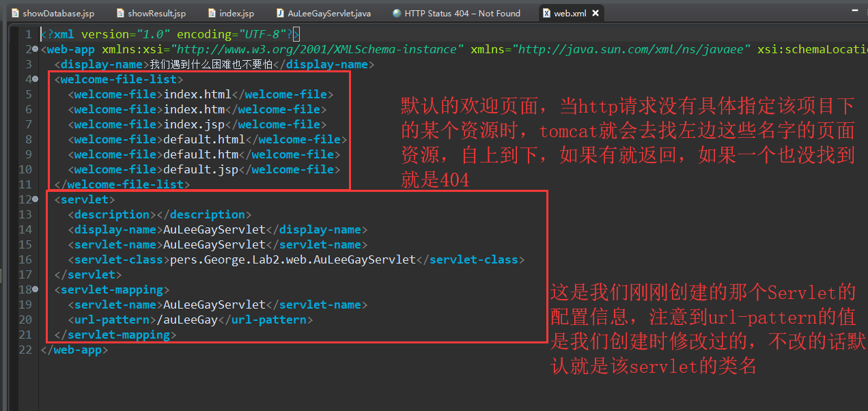868x411 pixels.
Task: Collapse the web-app element at line 2
Action: coord(36,48)
